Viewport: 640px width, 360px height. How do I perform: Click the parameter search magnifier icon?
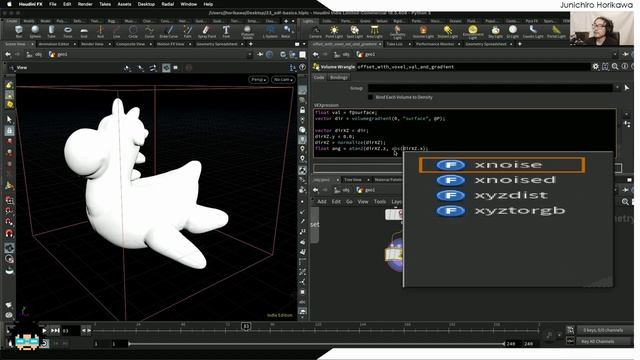pos(615,67)
